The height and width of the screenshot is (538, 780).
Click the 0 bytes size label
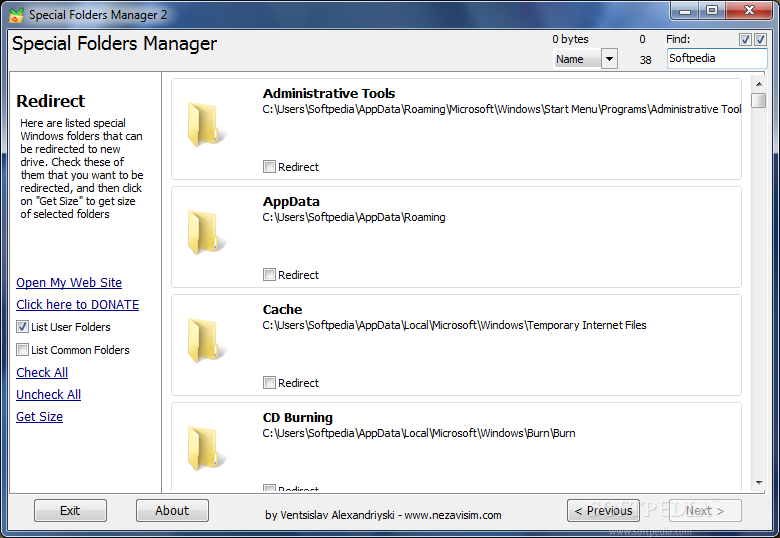point(570,39)
